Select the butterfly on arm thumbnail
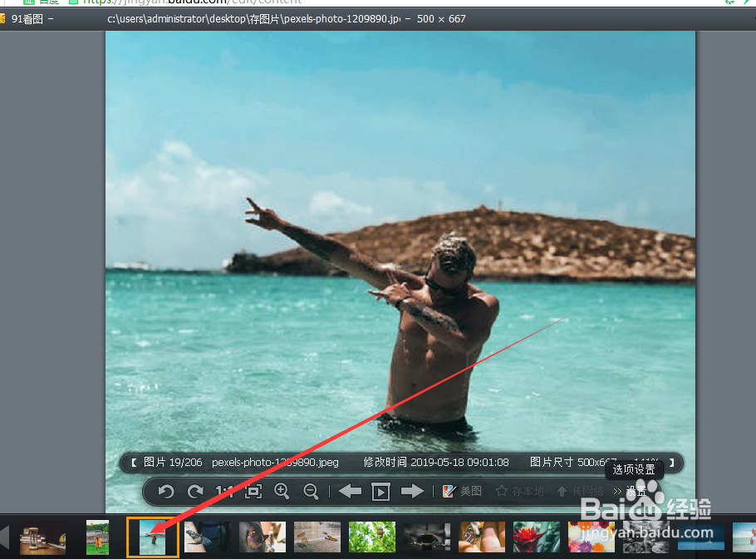 (x=208, y=537)
